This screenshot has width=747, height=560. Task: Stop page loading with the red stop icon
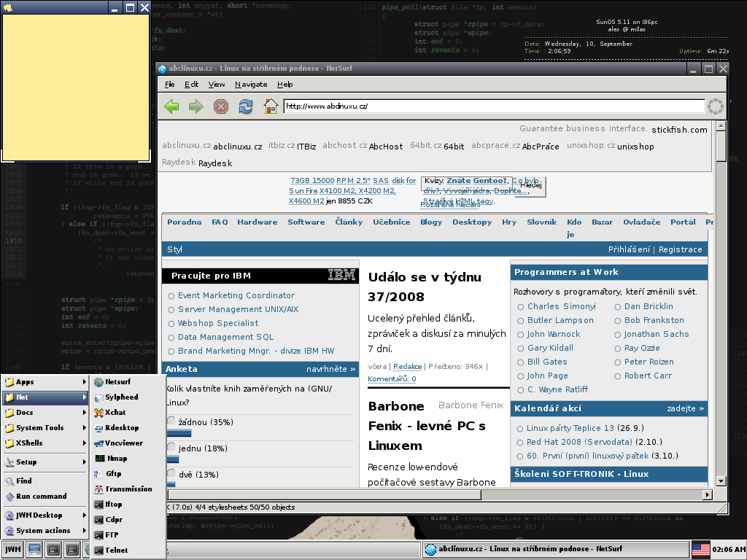click(220, 106)
